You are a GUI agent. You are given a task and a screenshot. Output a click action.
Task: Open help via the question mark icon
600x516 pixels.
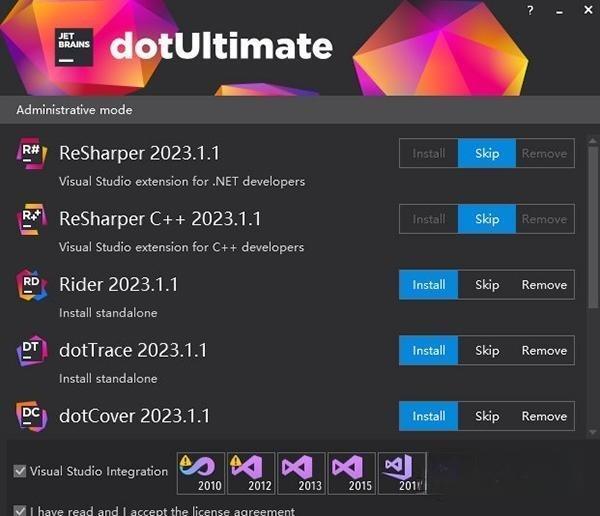click(530, 10)
